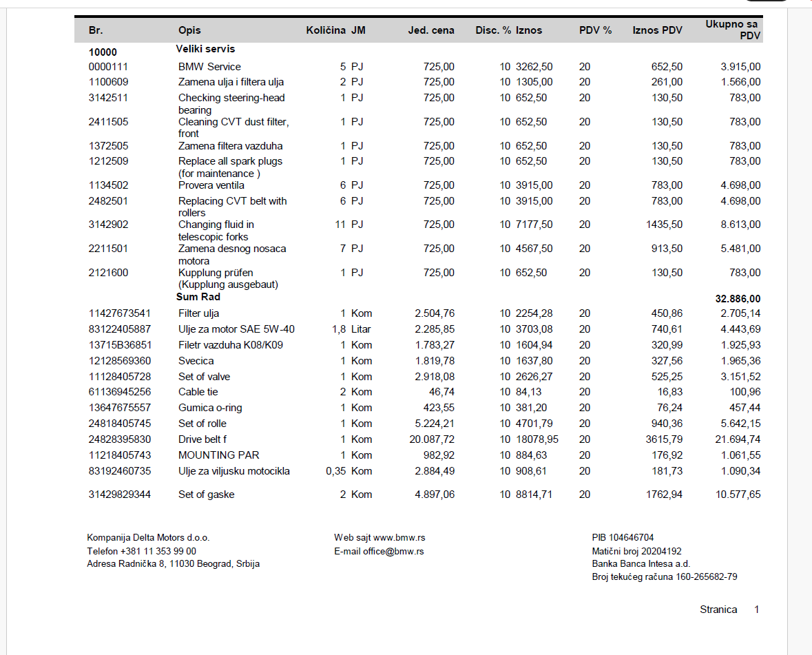Viewport: 812px width, 655px height.
Task: Select the 'BMW Service' description
Action: pos(209,67)
